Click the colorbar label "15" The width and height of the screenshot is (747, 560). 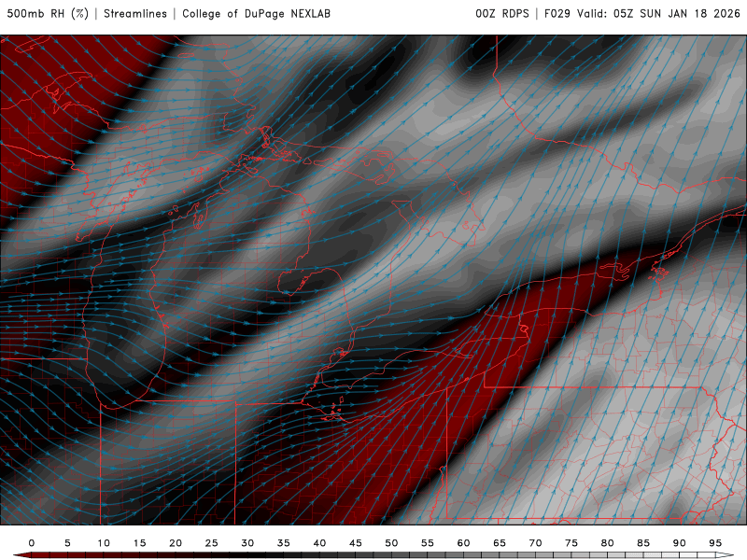pos(139,543)
